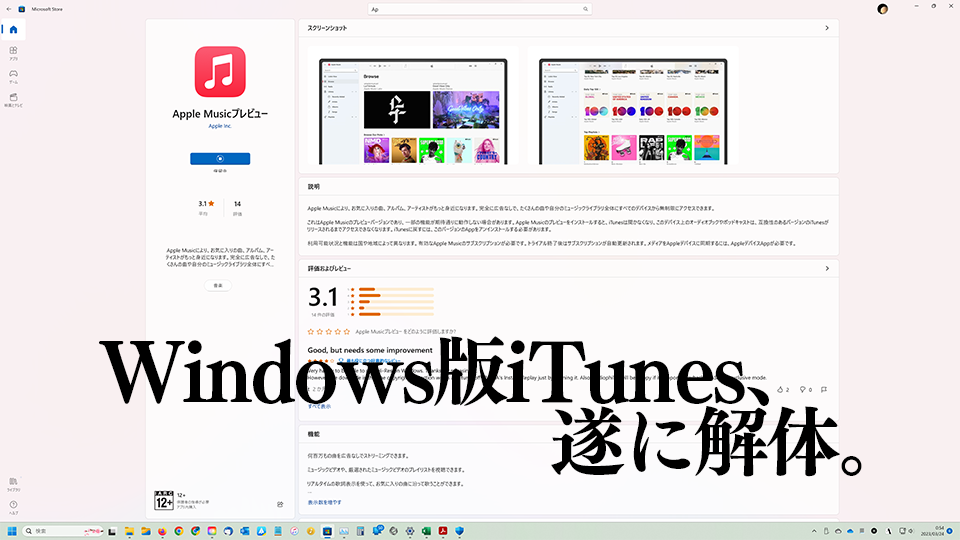Rate the app with one star
The height and width of the screenshot is (540, 960).
(311, 332)
